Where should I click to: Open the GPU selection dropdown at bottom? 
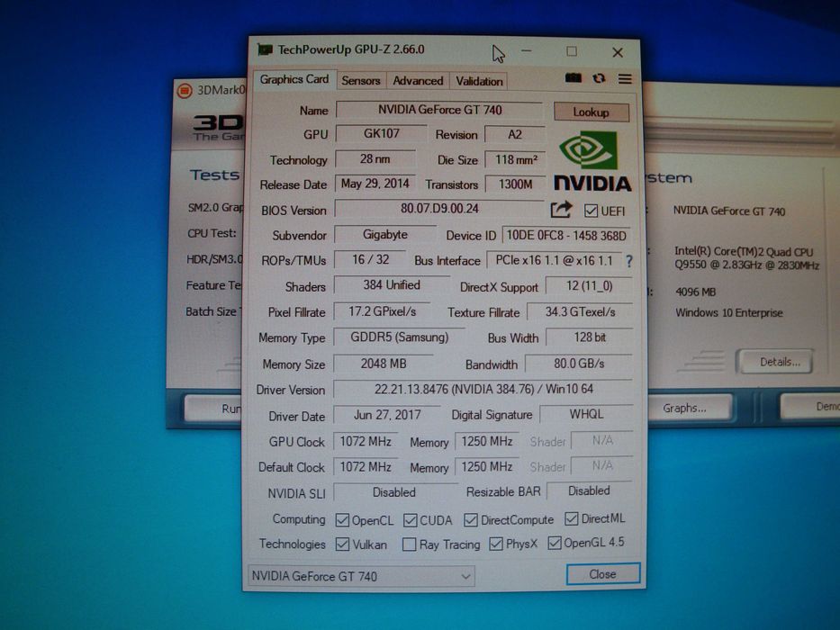tap(361, 576)
